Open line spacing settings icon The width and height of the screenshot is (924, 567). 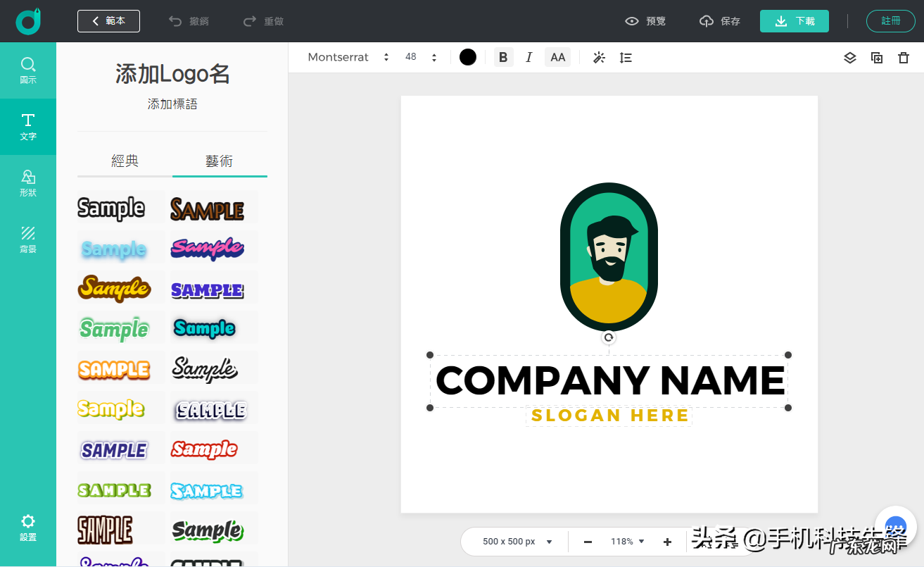pyautogui.click(x=626, y=58)
